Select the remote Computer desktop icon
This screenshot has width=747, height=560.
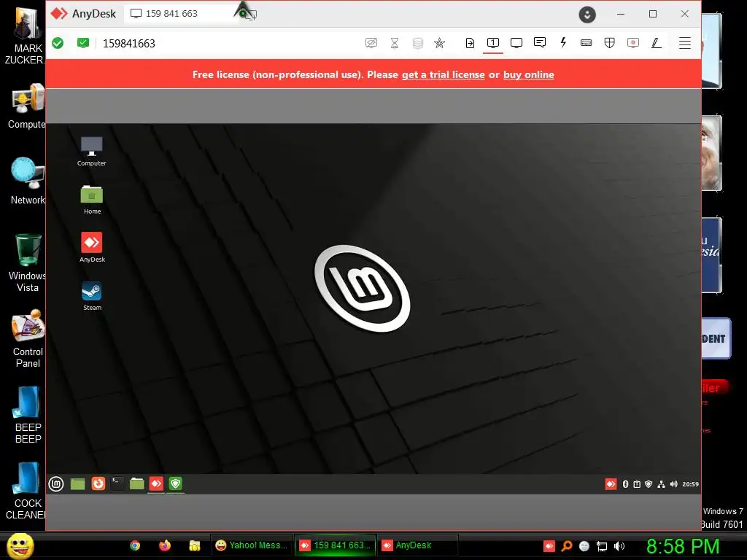point(91,152)
